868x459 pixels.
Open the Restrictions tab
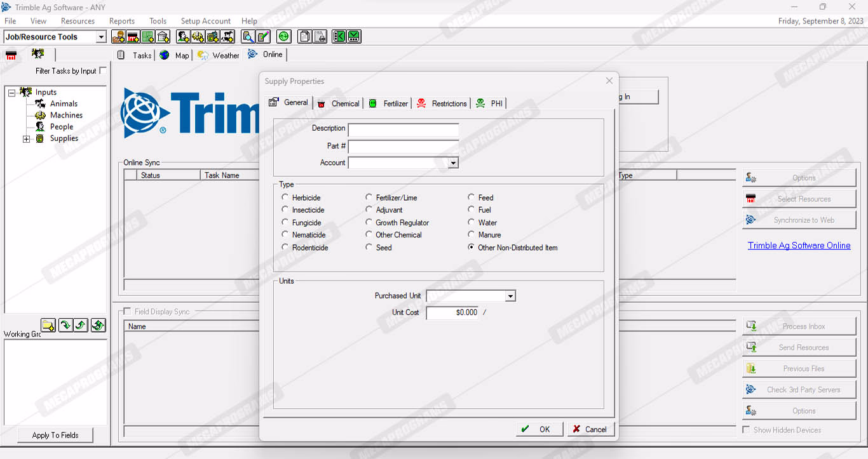tap(442, 103)
